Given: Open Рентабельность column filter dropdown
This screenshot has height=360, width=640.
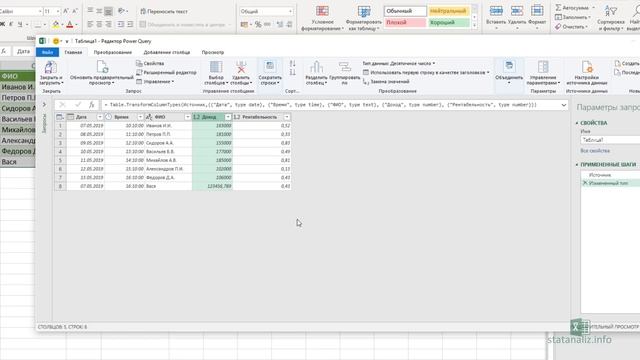Looking at the screenshot, I should (287, 117).
